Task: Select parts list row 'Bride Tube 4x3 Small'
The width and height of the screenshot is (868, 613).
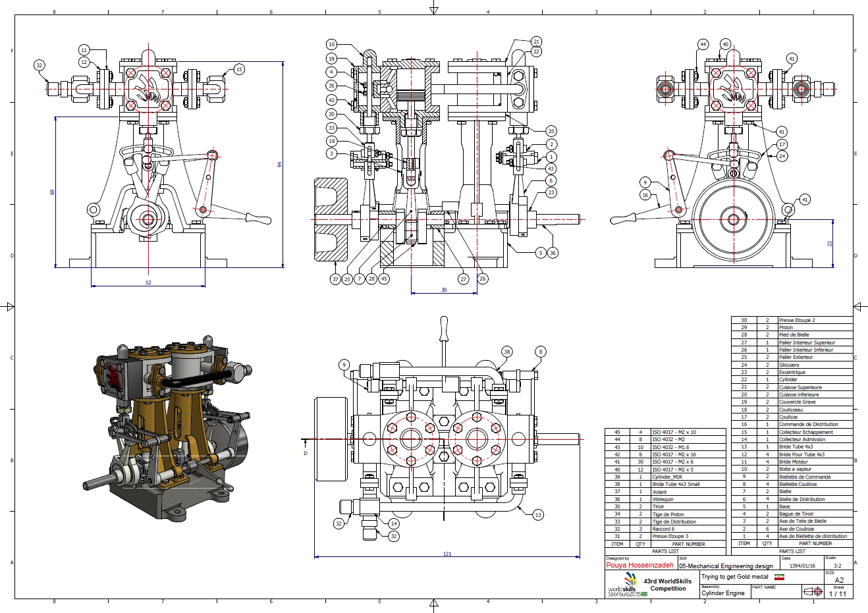Action: point(665,484)
